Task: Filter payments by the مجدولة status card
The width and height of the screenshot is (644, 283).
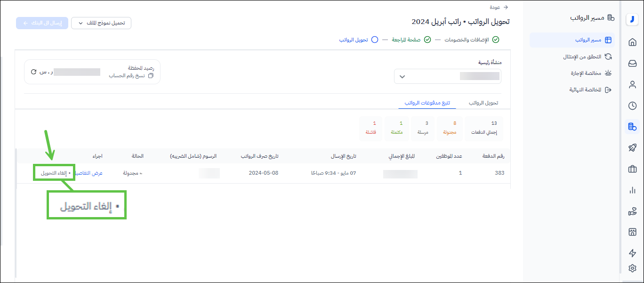Action: [449, 129]
